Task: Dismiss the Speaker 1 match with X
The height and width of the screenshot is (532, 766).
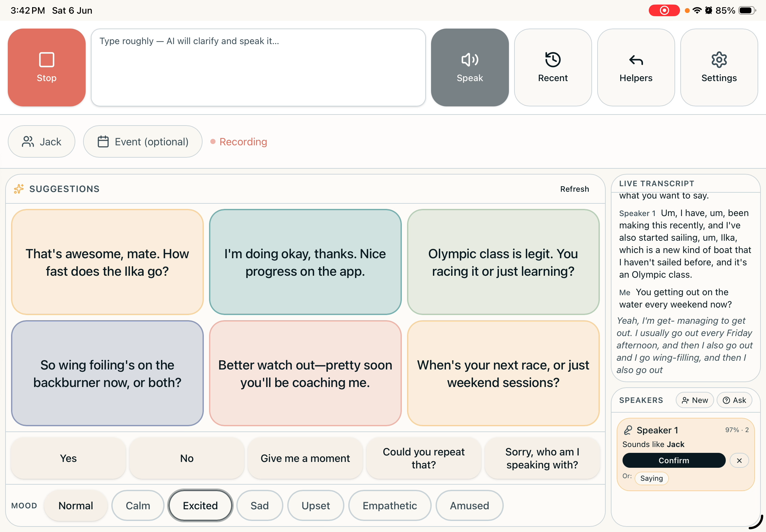Action: 739,460
